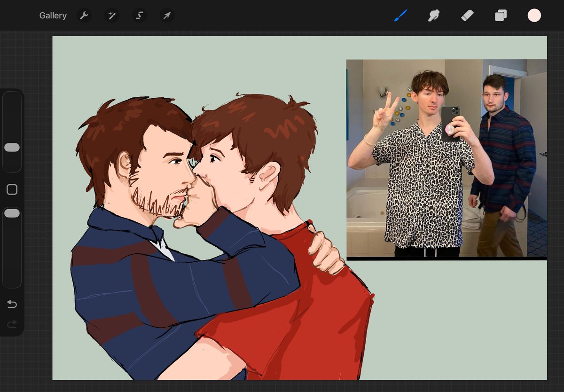
Task: Open the Gallery view
Action: [x=53, y=16]
